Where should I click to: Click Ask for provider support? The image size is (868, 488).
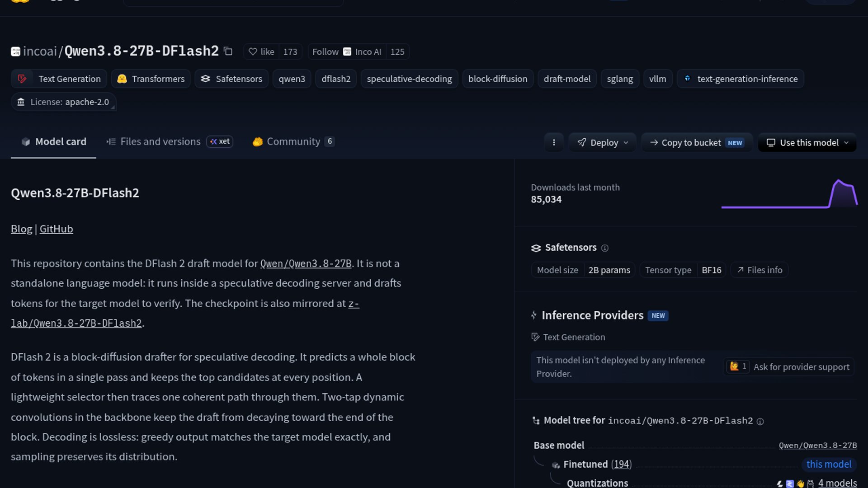(x=788, y=367)
